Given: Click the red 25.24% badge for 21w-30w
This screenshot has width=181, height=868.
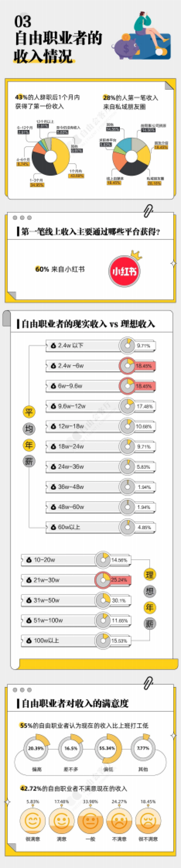Looking at the screenshot, I should pyautogui.click(x=119, y=580).
